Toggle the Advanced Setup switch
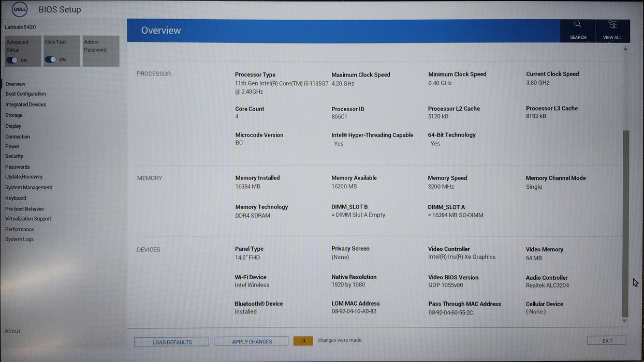 tap(12, 60)
